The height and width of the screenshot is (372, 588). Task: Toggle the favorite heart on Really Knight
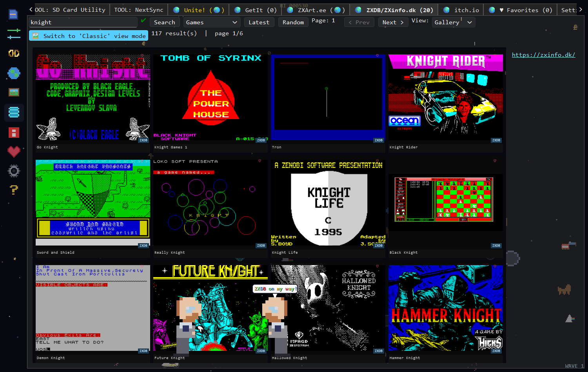[260, 161]
